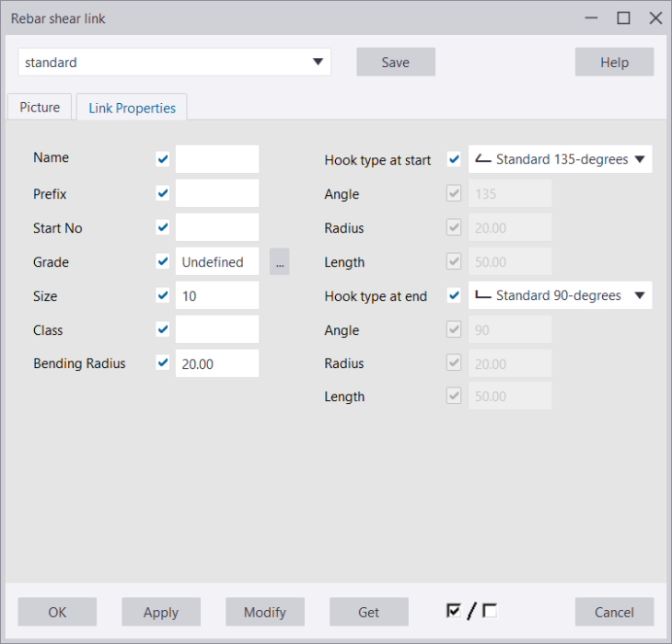
Task: Click the check all/uncheck all toggle icon
Action: coord(470,612)
